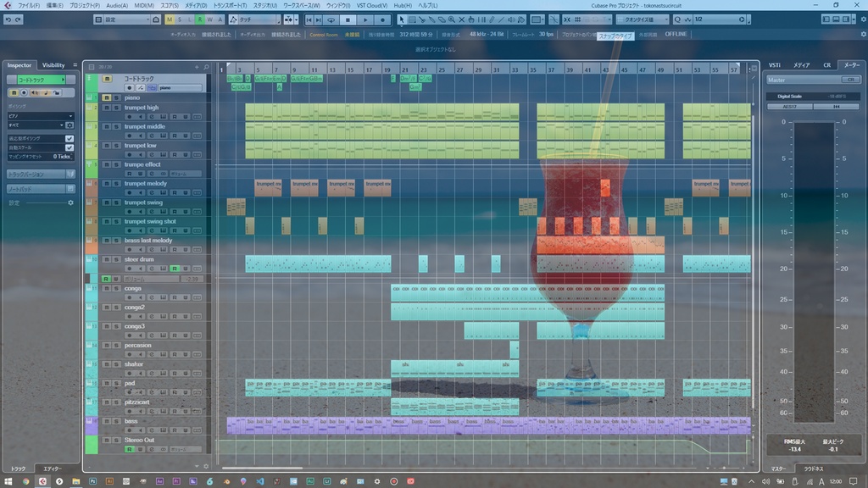This screenshot has width=868, height=488.
Task: Select the Play speaker tool
Action: [x=511, y=20]
